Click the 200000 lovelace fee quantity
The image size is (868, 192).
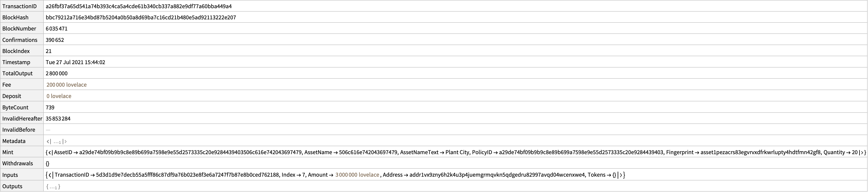(x=66, y=85)
